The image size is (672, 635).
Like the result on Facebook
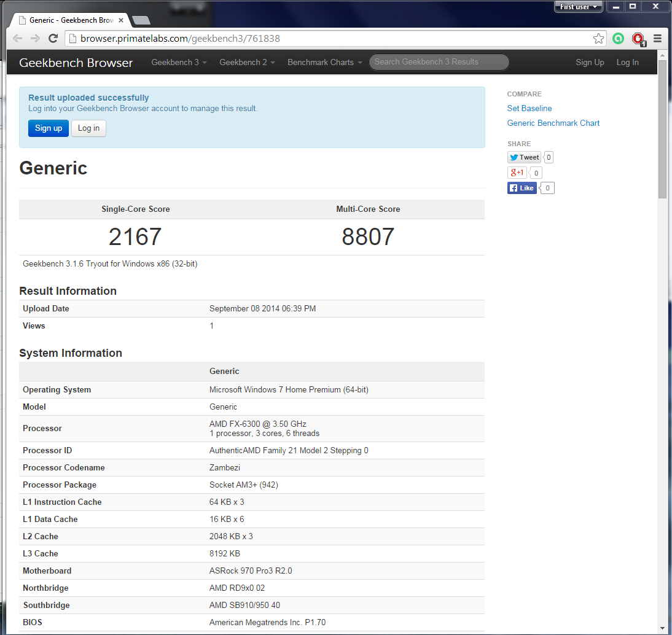coord(522,188)
